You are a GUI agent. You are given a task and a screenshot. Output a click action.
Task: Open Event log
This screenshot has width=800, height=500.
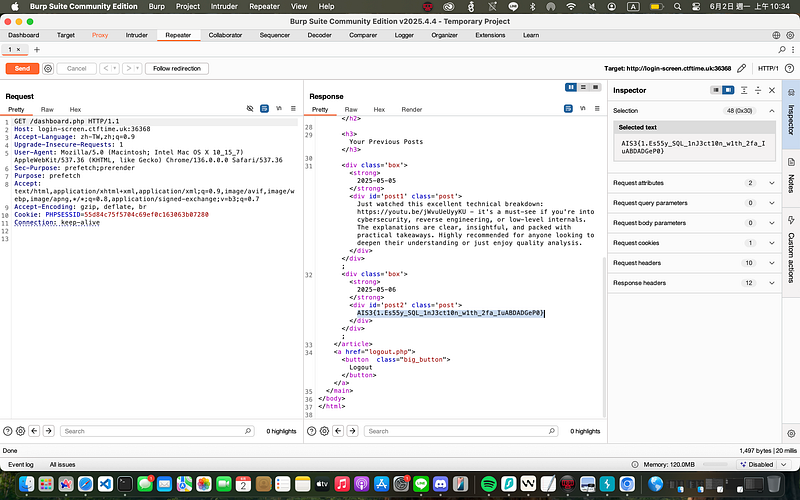click(20, 464)
